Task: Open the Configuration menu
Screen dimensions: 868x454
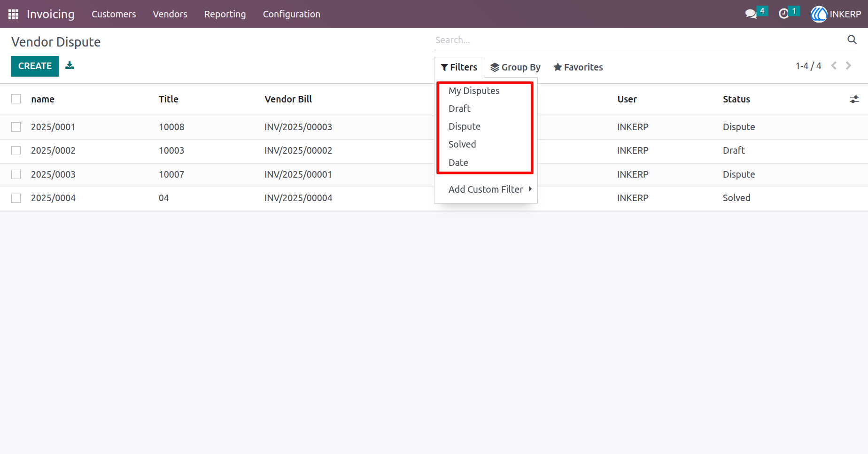Action: 292,14
